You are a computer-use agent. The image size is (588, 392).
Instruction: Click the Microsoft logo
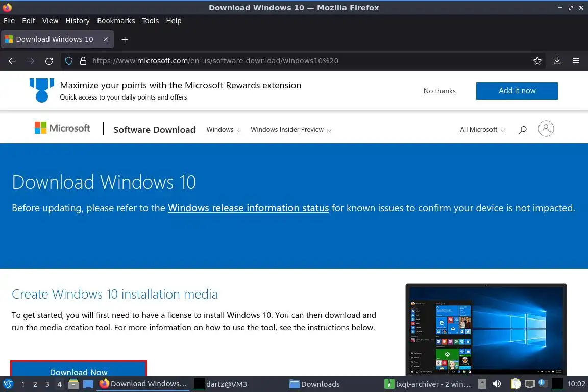click(x=62, y=128)
